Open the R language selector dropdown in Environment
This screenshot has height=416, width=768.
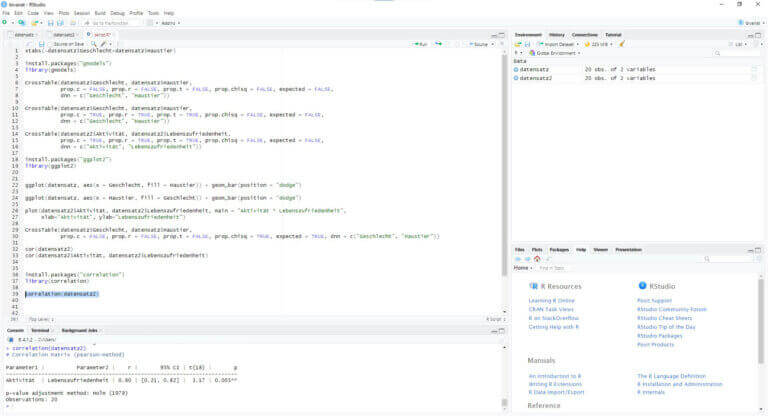[518, 53]
